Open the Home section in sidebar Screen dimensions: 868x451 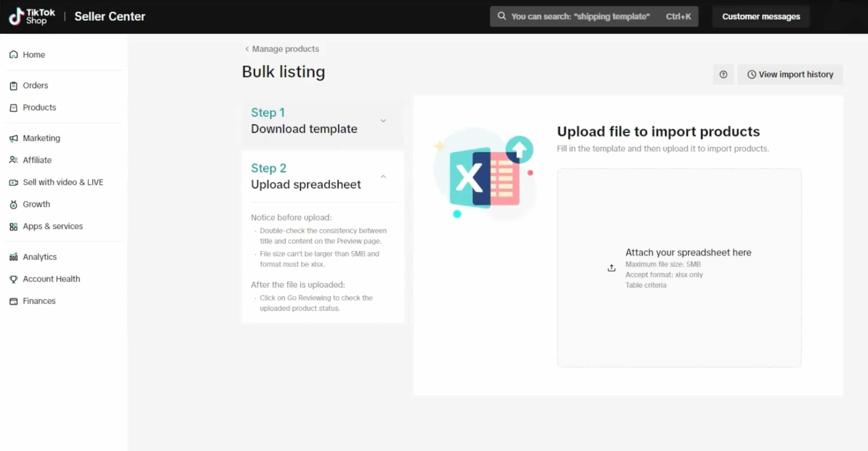pos(34,54)
